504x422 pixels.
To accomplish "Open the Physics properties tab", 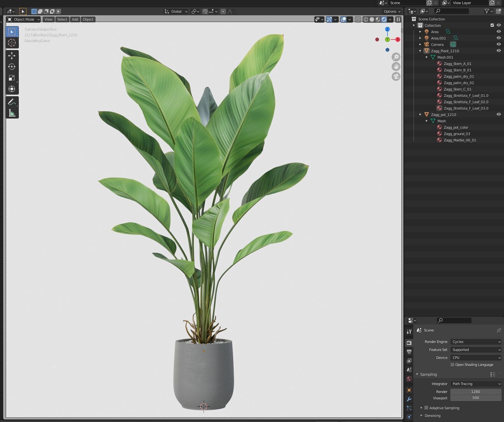I will pos(409,417).
